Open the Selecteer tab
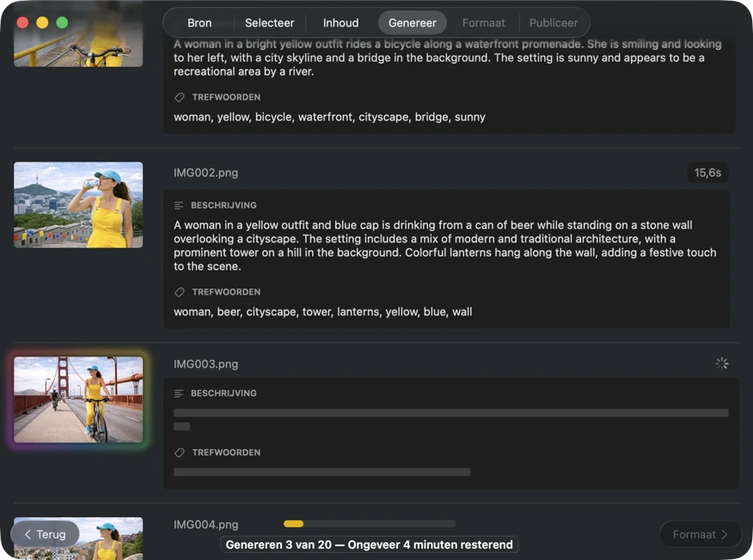 pyautogui.click(x=269, y=23)
